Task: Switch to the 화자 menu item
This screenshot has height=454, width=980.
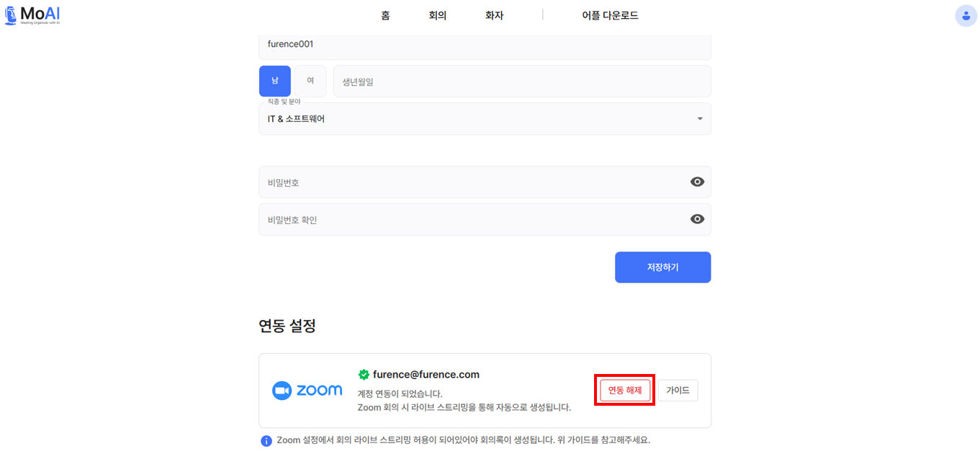Action: click(x=495, y=16)
